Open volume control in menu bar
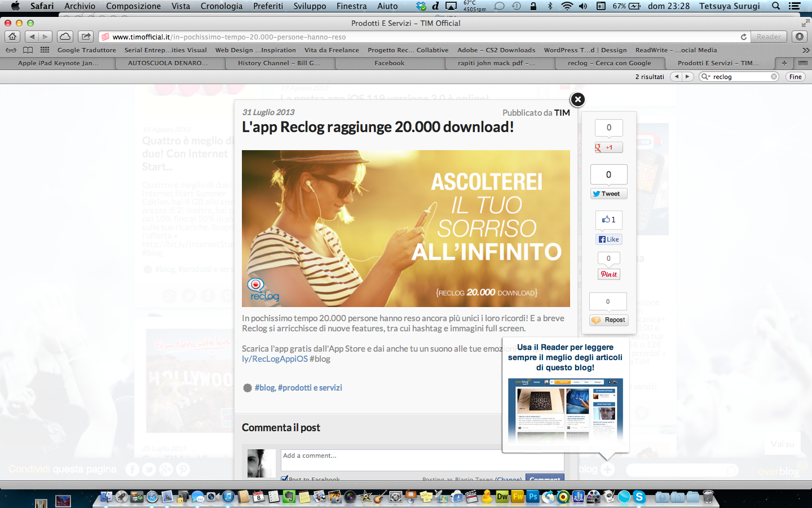812x508 pixels. coord(583,6)
